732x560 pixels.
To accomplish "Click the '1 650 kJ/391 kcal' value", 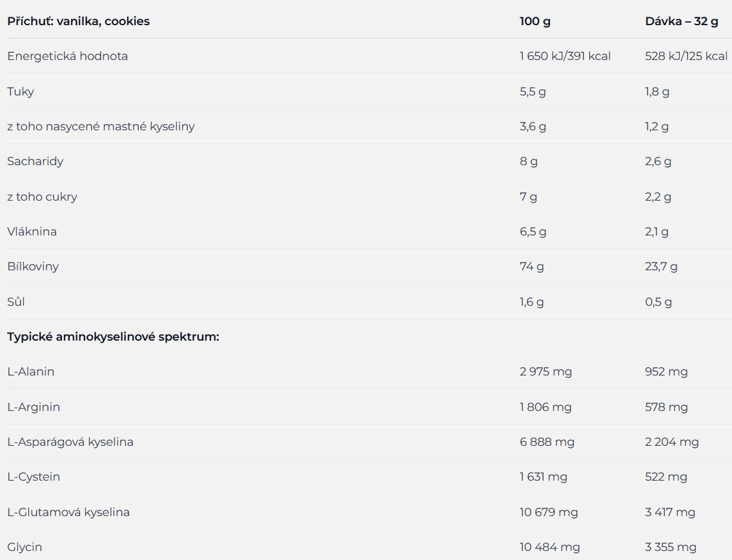I will [x=565, y=56].
